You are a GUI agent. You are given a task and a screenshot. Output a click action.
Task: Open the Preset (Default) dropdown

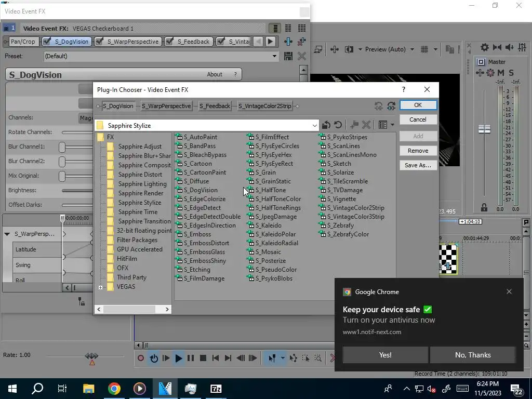point(274,56)
